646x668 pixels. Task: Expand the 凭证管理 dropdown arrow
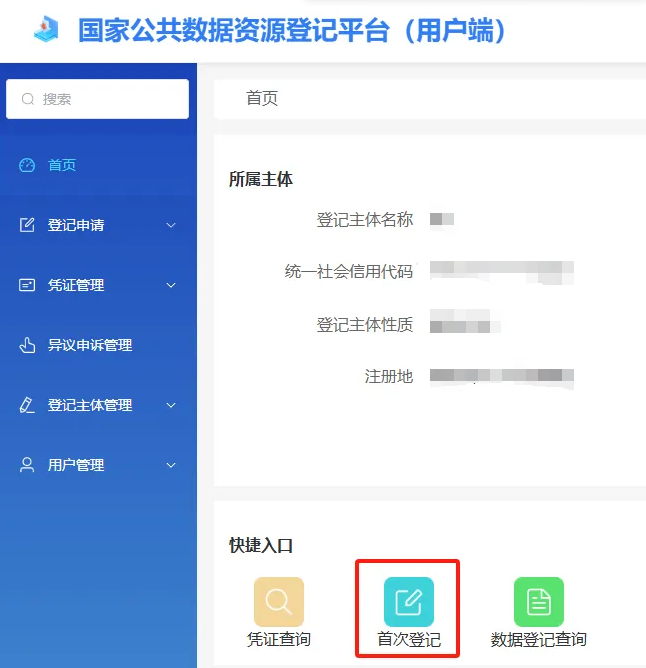[171, 285]
